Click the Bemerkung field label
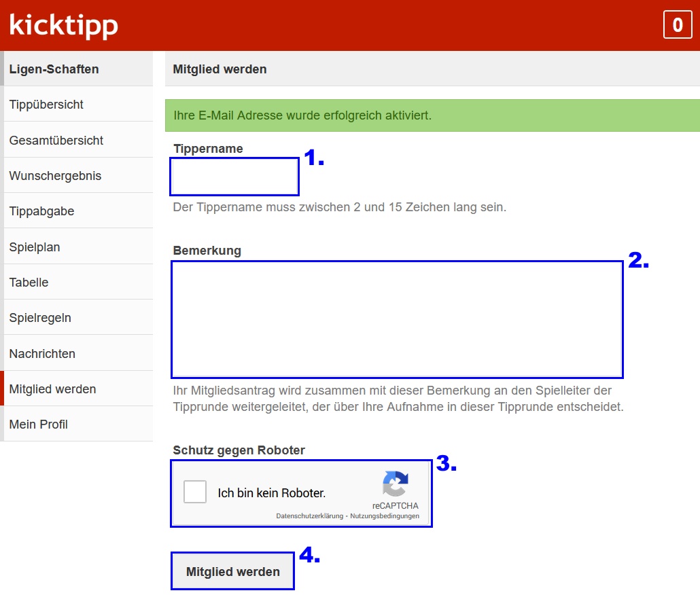The width and height of the screenshot is (700, 595). (x=207, y=251)
